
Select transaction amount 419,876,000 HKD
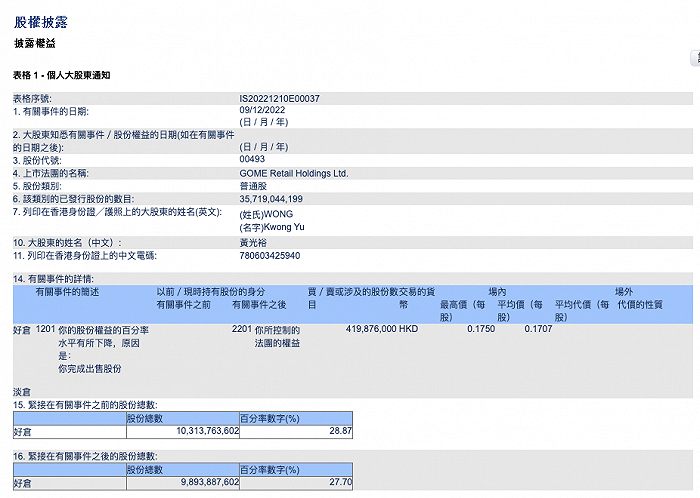click(382, 329)
